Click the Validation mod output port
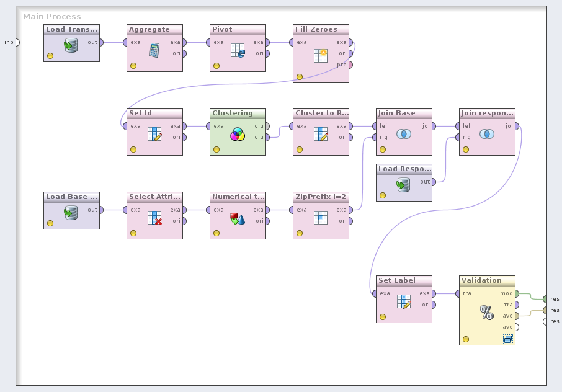The image size is (562, 392). point(517,293)
